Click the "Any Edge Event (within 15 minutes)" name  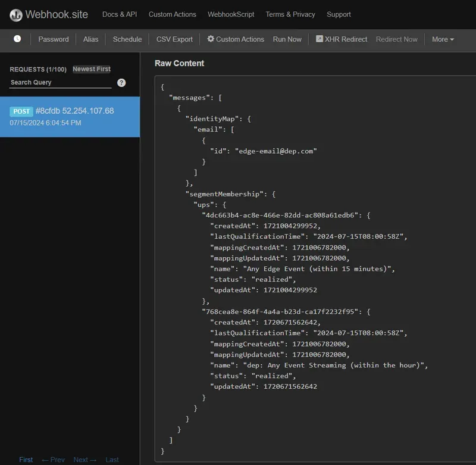[x=317, y=269]
